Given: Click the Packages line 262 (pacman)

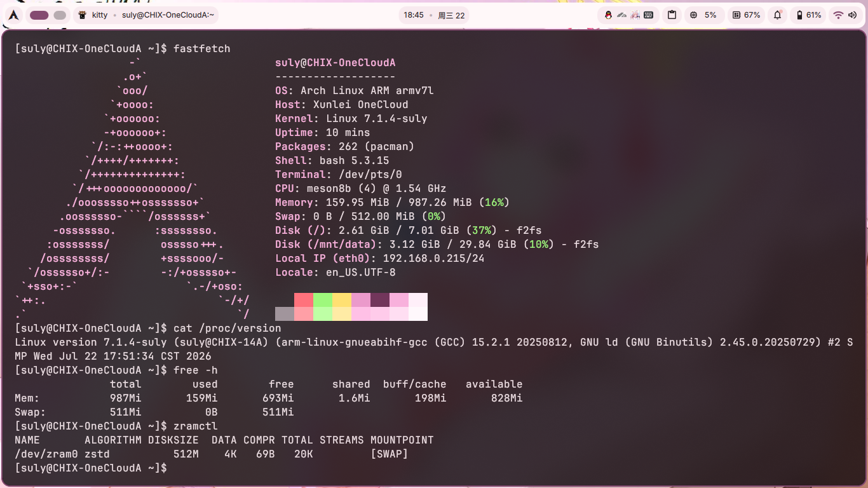Looking at the screenshot, I should 345,147.
